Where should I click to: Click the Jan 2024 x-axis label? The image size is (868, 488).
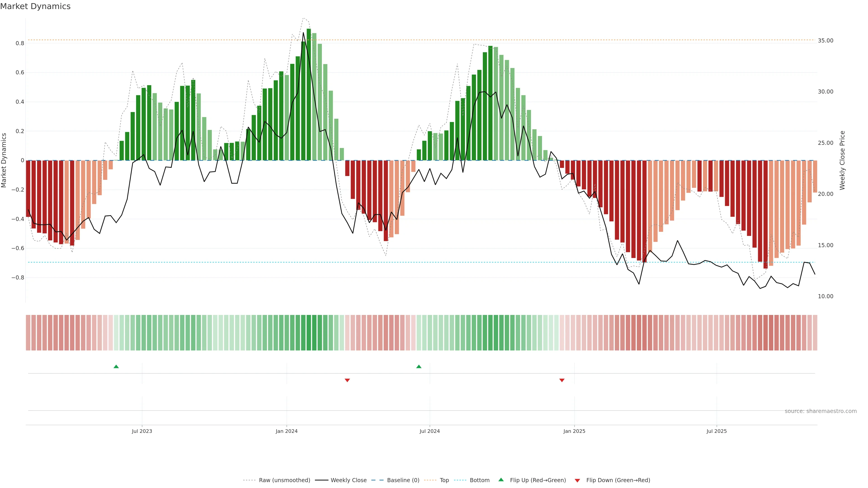pyautogui.click(x=286, y=431)
